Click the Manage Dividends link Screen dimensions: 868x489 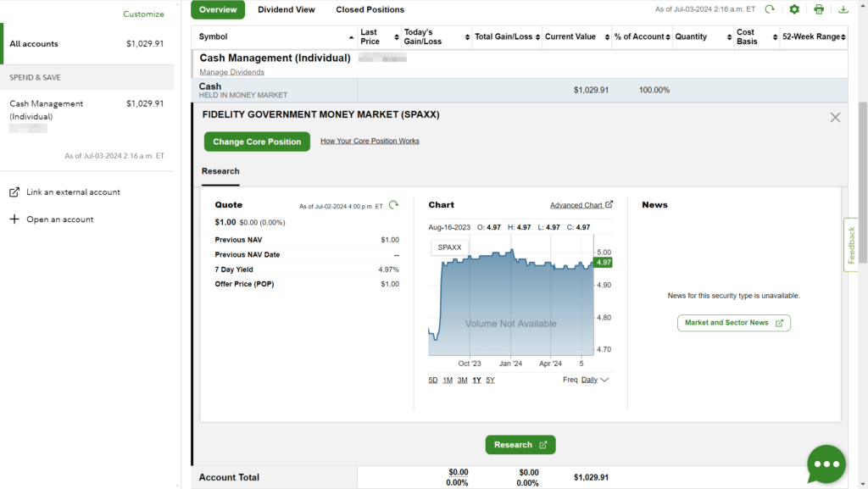[232, 72]
